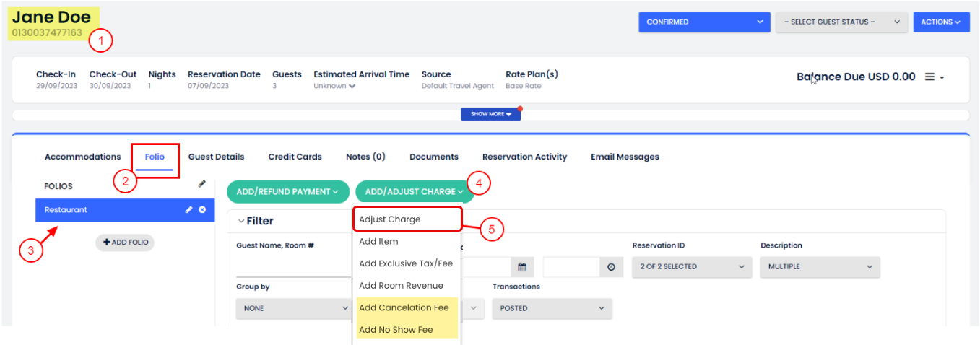The image size is (980, 345).
Task: Select Add No Show Fee option
Action: tap(396, 330)
